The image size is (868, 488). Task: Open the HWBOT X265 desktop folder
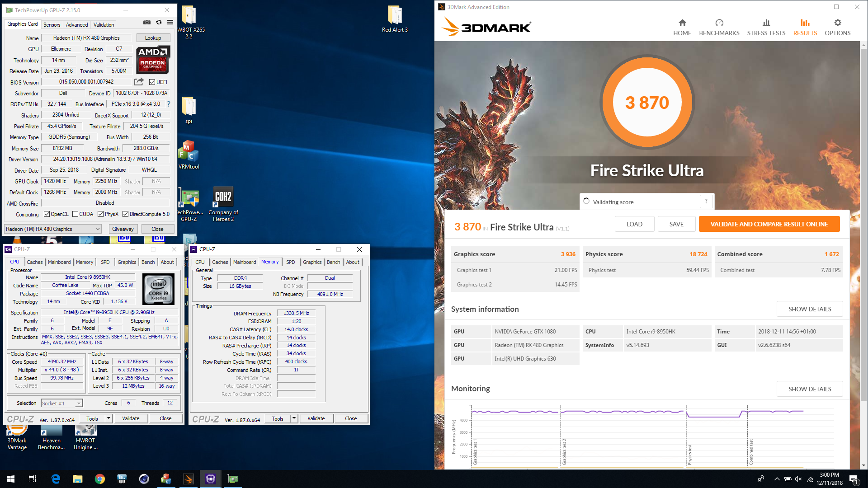189,23
